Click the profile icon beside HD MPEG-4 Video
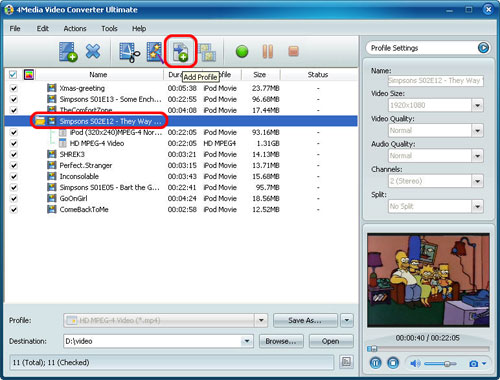500x380 pixels. [x=62, y=143]
